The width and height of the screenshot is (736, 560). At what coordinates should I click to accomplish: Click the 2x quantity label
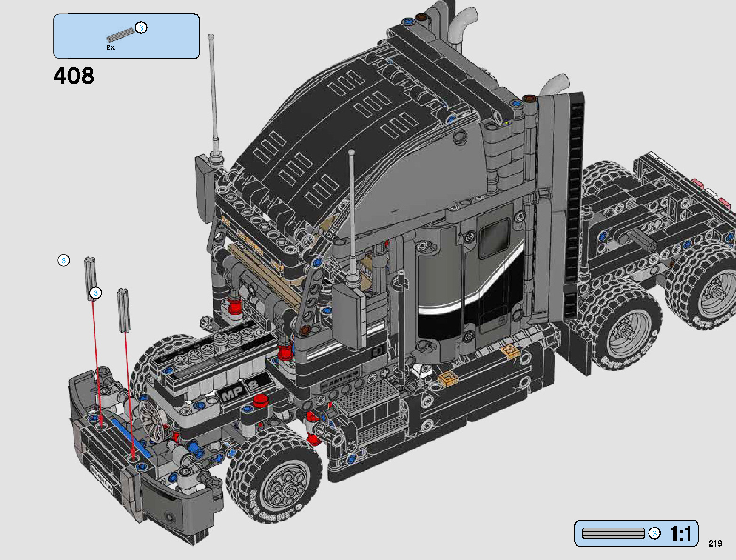(x=111, y=47)
